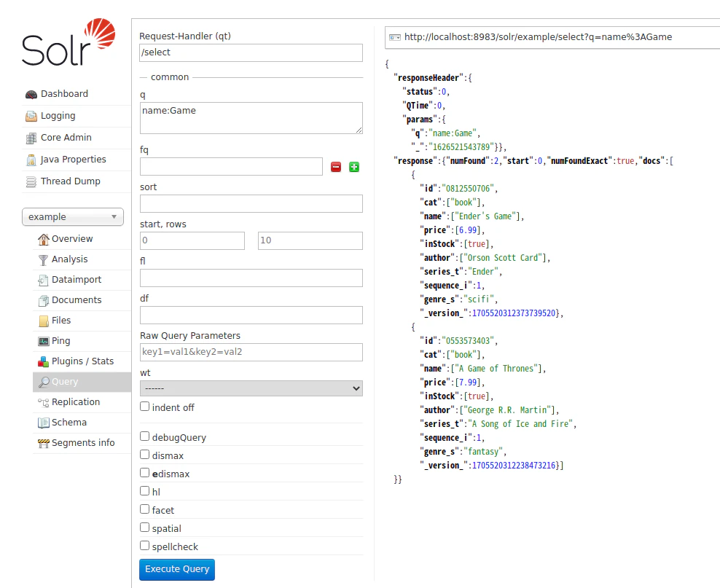Click the Logging icon
The height and width of the screenshot is (588, 720).
point(31,116)
